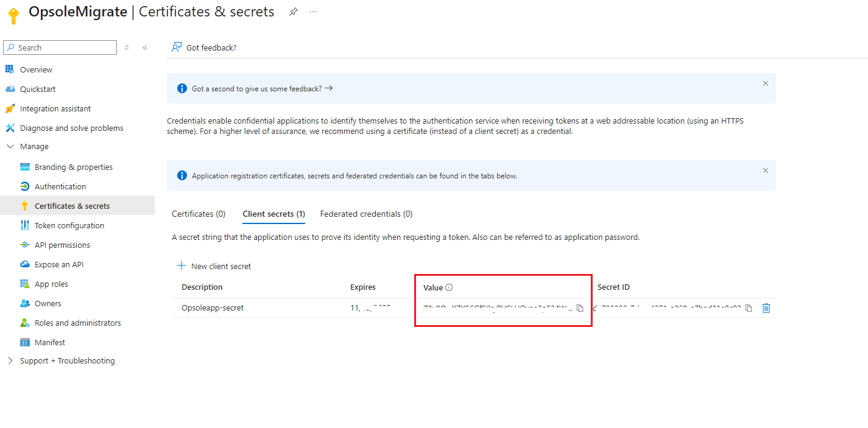Dismiss the feedback banner
The width and height of the screenshot is (868, 428).
[766, 83]
